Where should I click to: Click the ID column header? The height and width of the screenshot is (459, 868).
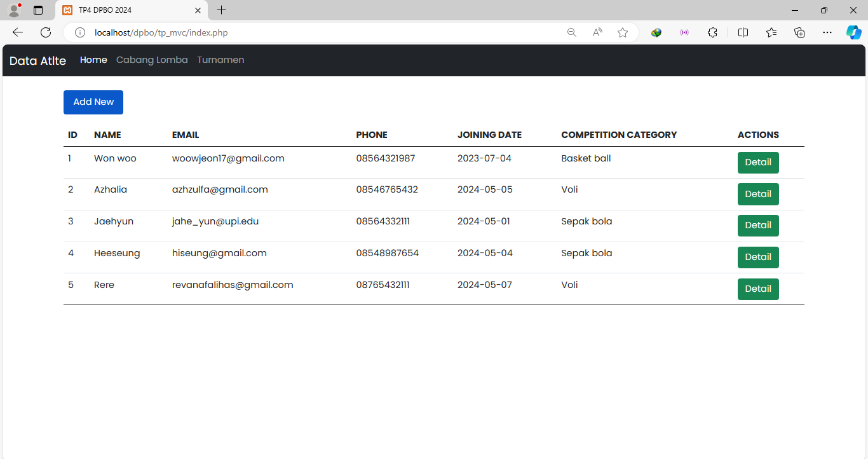pyautogui.click(x=72, y=135)
